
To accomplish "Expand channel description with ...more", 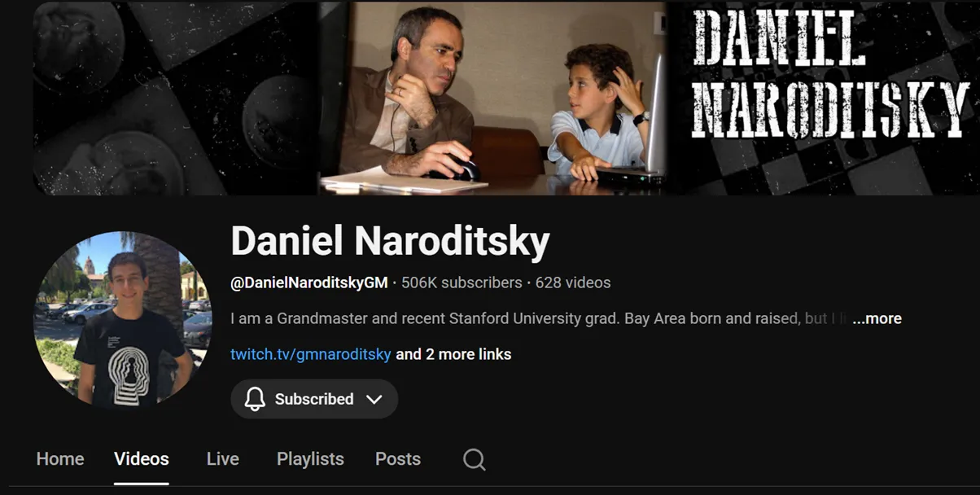I will coord(877,318).
